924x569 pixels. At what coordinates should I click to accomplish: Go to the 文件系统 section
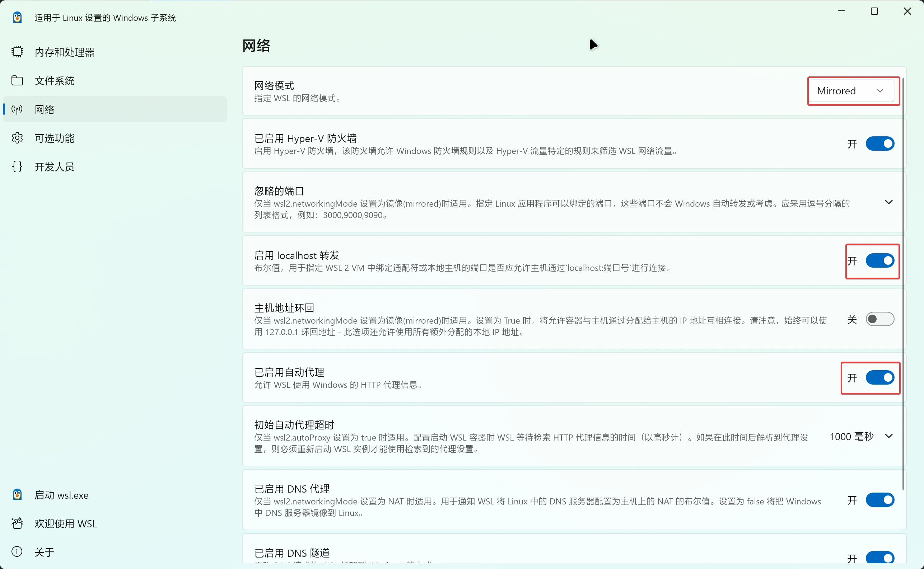[115, 80]
